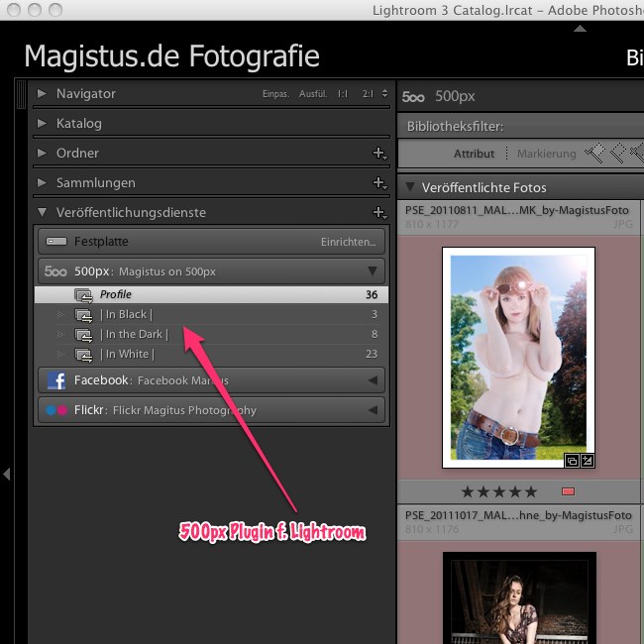Image resolution: width=644 pixels, height=644 pixels.
Task: Click the In Black collection icon
Action: pyautogui.click(x=84, y=315)
